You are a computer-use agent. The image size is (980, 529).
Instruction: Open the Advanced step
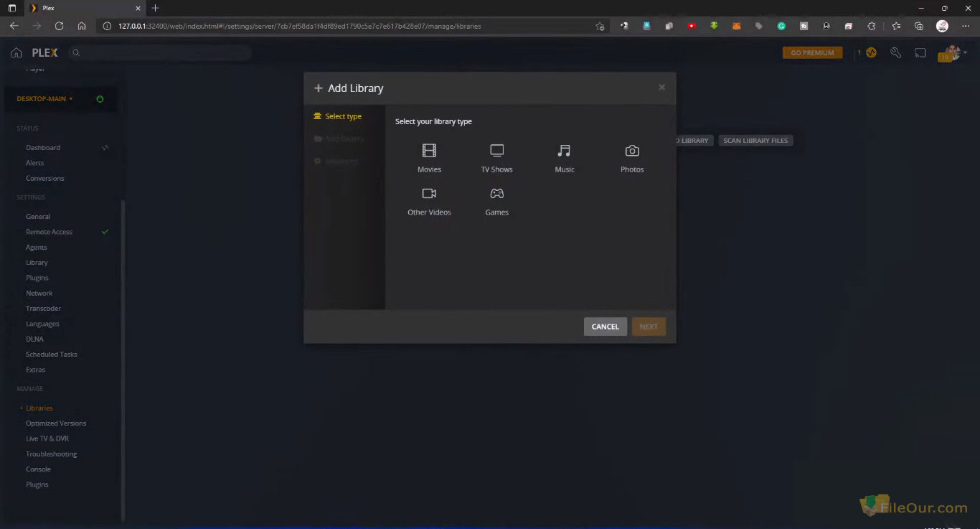coord(336,161)
